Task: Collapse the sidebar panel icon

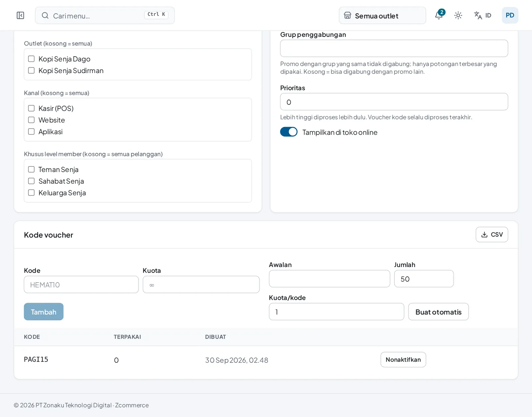Action: (x=20, y=15)
